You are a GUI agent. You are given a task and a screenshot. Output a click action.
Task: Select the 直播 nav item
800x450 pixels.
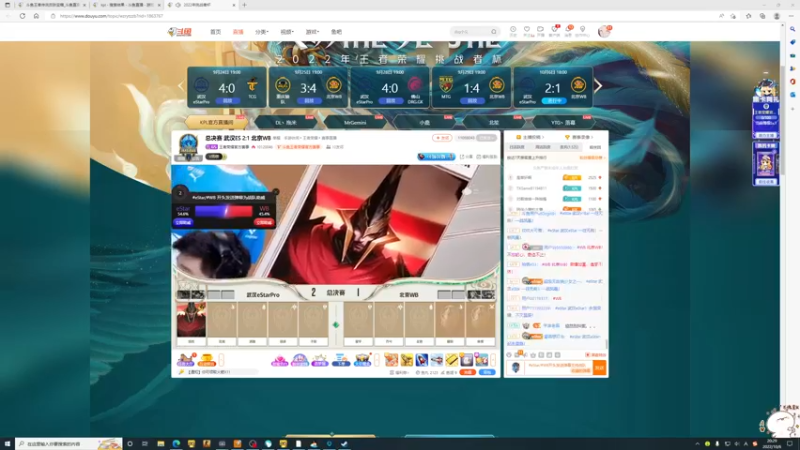(x=238, y=32)
